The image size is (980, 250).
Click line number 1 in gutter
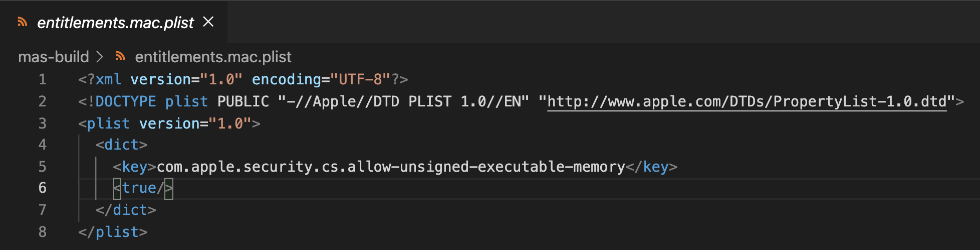click(x=43, y=79)
